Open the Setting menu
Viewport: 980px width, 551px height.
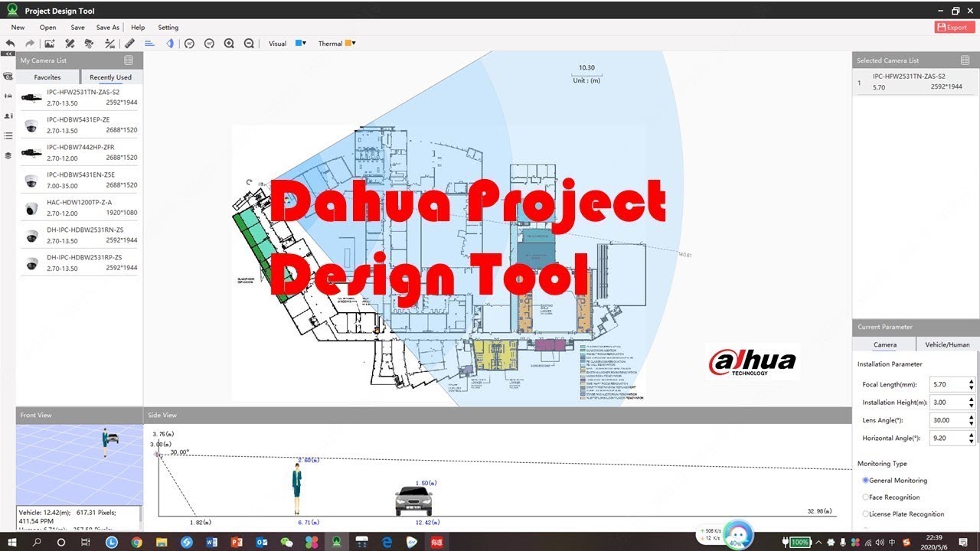click(168, 28)
